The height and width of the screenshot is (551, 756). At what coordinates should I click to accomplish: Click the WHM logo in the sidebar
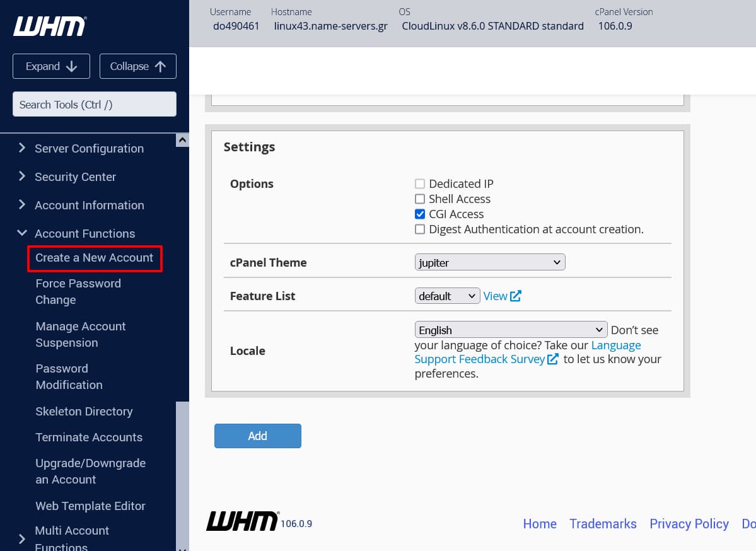[x=50, y=26]
